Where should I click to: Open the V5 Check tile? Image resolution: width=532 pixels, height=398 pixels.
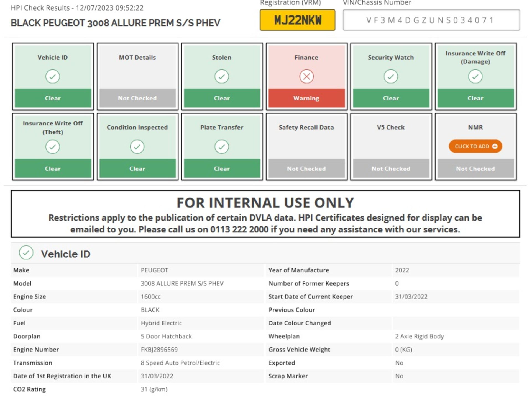coord(391,146)
